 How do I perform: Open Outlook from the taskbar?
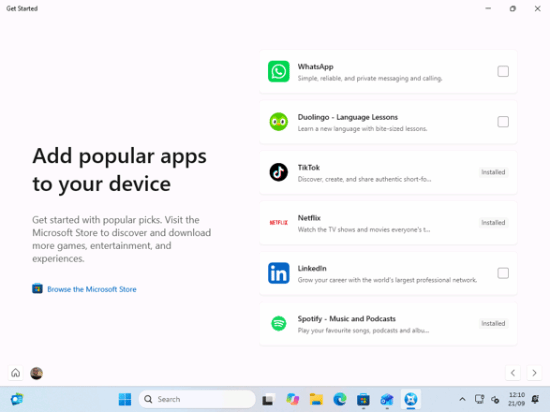(x=387, y=399)
